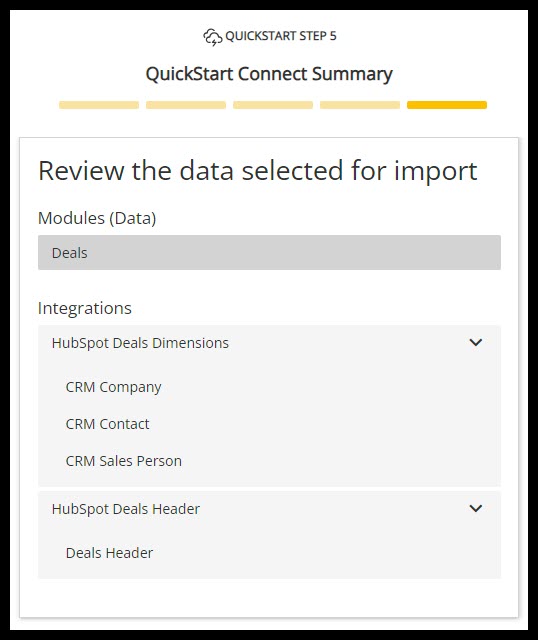
Task: Click the first progress step bar
Action: click(99, 105)
